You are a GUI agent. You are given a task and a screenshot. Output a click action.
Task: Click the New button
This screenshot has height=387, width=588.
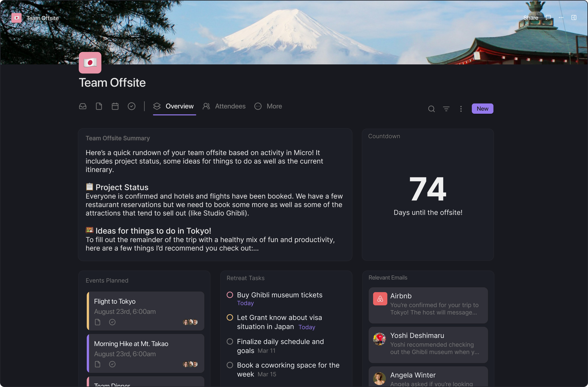tap(482, 109)
